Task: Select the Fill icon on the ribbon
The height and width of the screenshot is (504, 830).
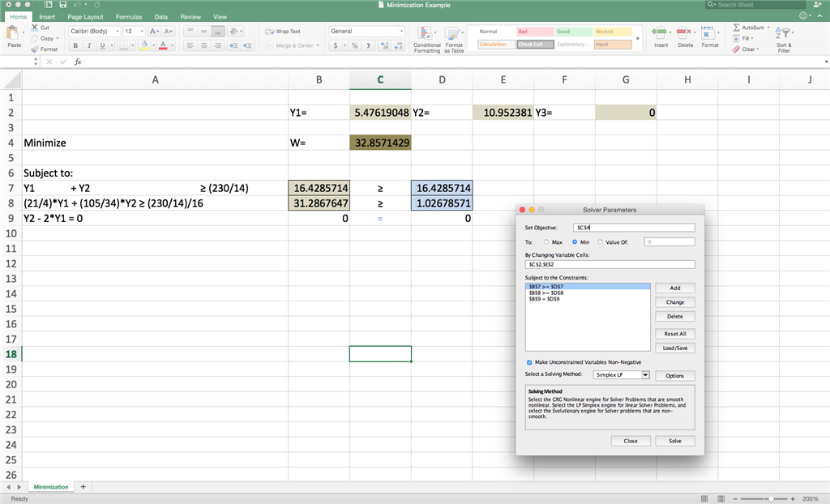Action: point(736,38)
